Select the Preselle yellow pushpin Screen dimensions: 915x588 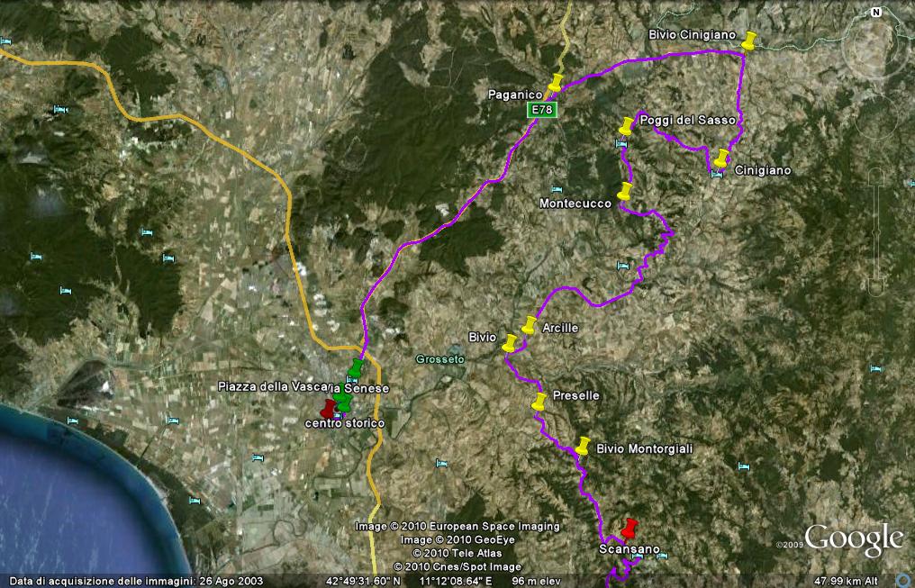coord(539,402)
